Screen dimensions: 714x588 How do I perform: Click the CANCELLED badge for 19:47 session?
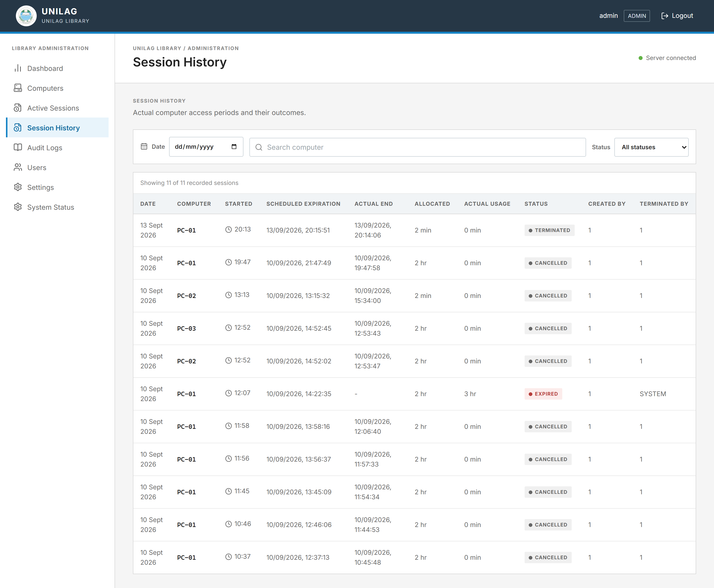tap(548, 263)
